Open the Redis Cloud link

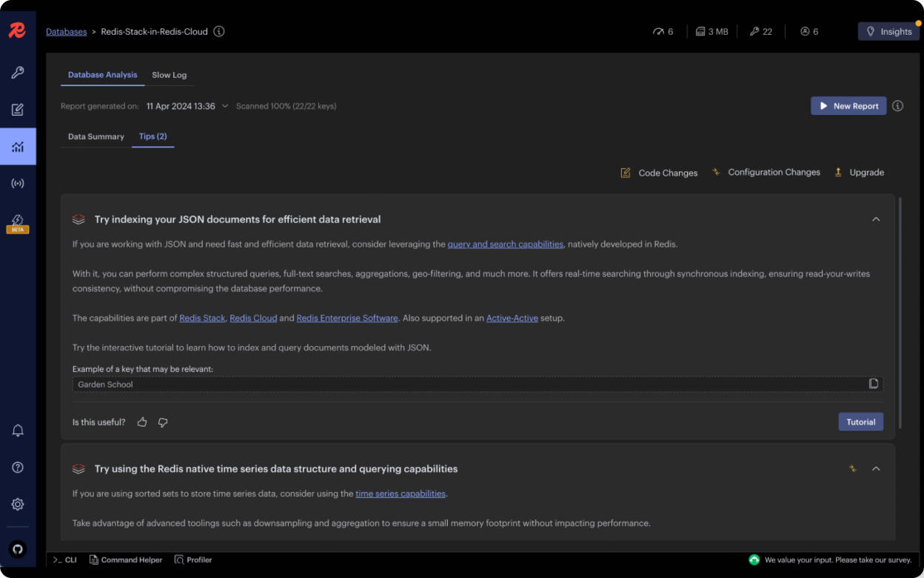(253, 318)
